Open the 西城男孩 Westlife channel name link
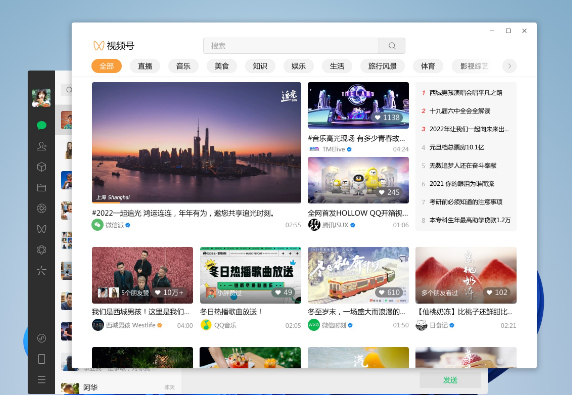Image resolution: width=572 pixels, height=395 pixels. pos(131,325)
